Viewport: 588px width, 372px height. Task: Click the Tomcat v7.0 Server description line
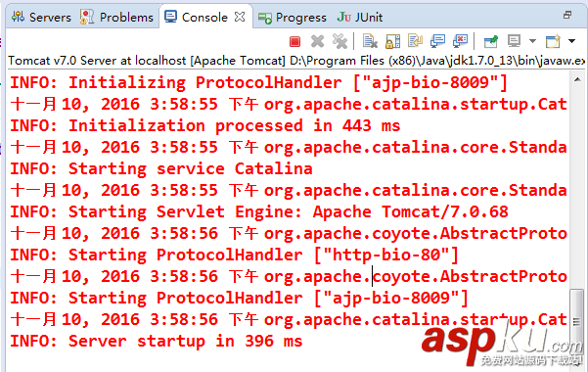[295, 61]
